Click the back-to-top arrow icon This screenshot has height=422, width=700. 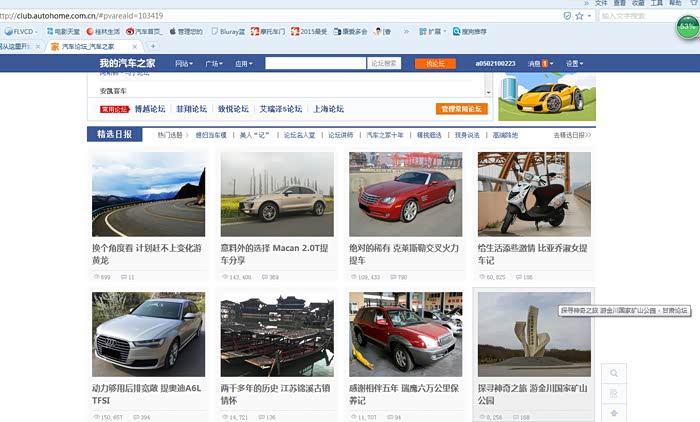tap(614, 412)
